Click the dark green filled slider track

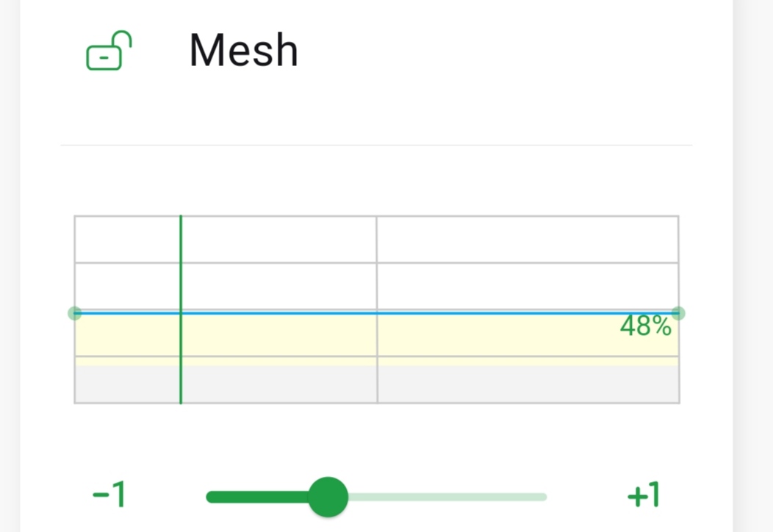pyautogui.click(x=257, y=497)
